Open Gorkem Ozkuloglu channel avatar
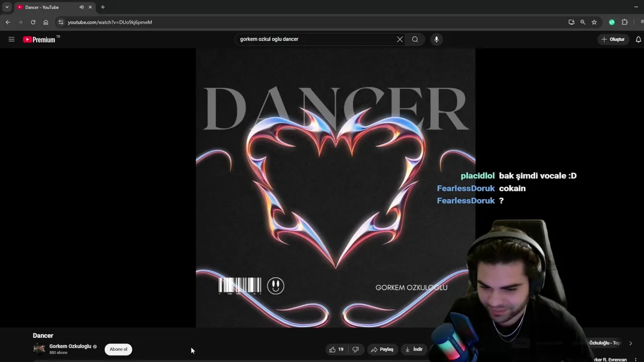The image size is (644, 362). coord(39,349)
